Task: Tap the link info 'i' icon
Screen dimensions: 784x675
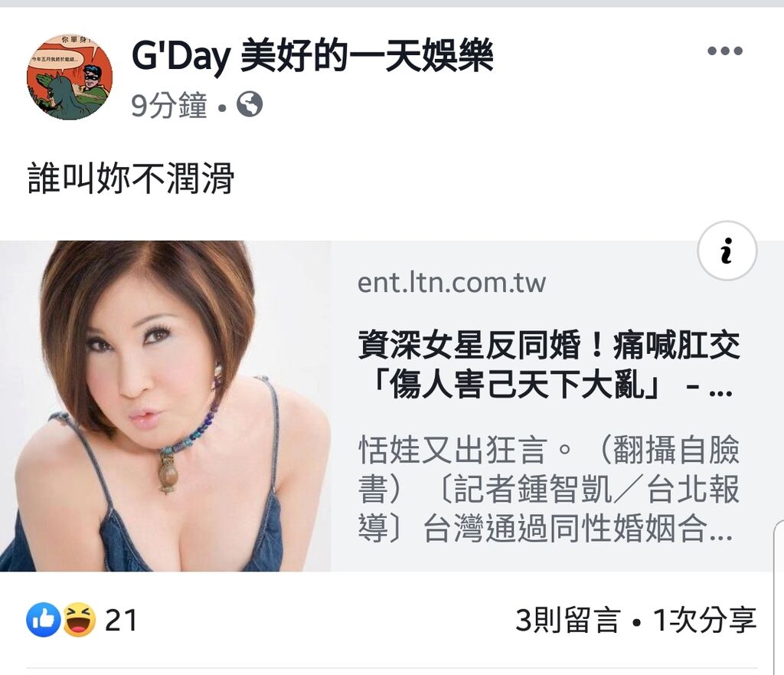Action: [x=727, y=251]
